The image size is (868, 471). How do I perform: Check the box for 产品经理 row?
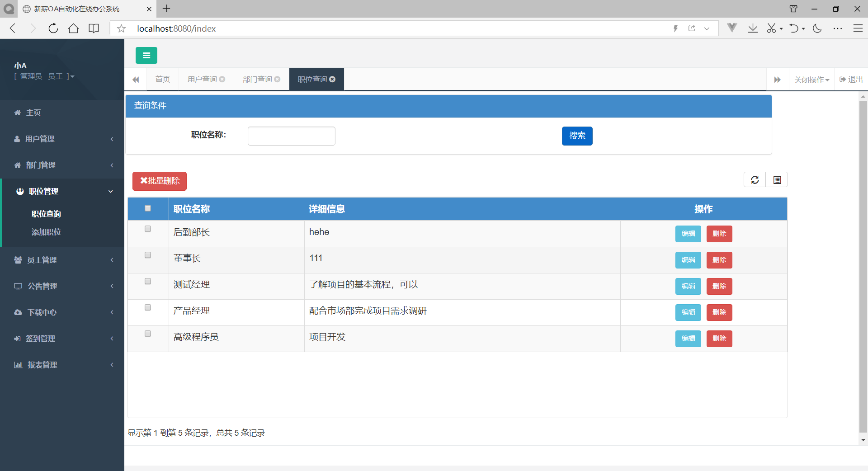[x=148, y=307]
